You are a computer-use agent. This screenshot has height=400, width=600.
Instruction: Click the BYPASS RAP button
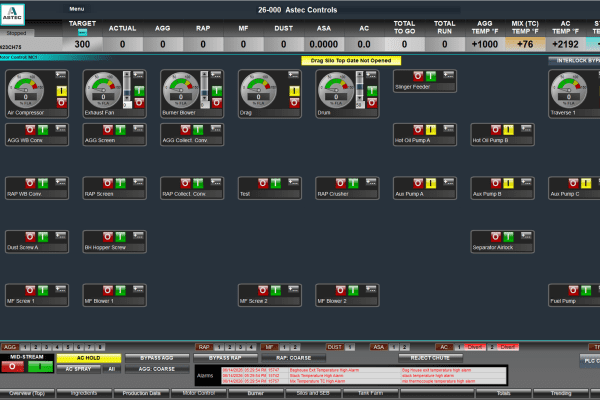tap(225, 358)
